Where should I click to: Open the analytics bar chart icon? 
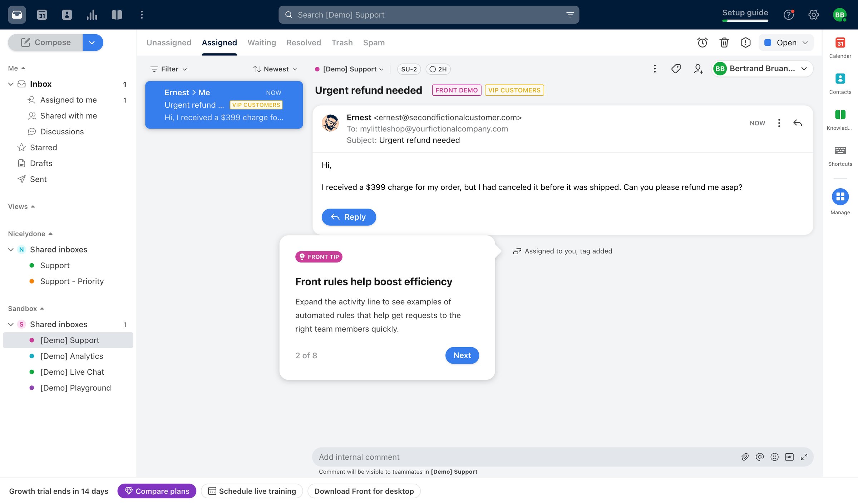click(x=92, y=15)
